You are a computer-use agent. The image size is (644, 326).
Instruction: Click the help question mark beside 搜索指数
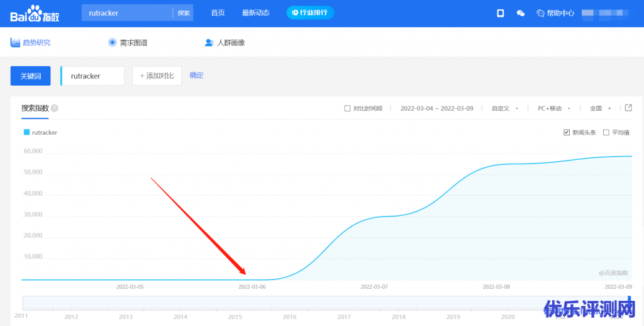point(55,108)
